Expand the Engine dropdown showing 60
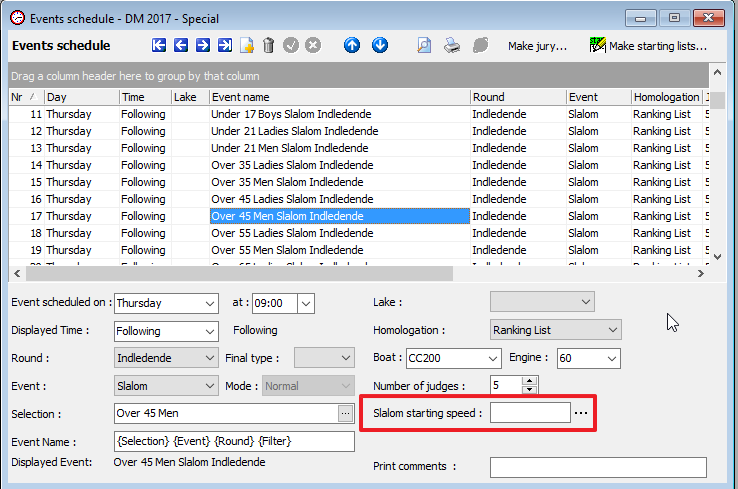The width and height of the screenshot is (738, 489). click(612, 358)
